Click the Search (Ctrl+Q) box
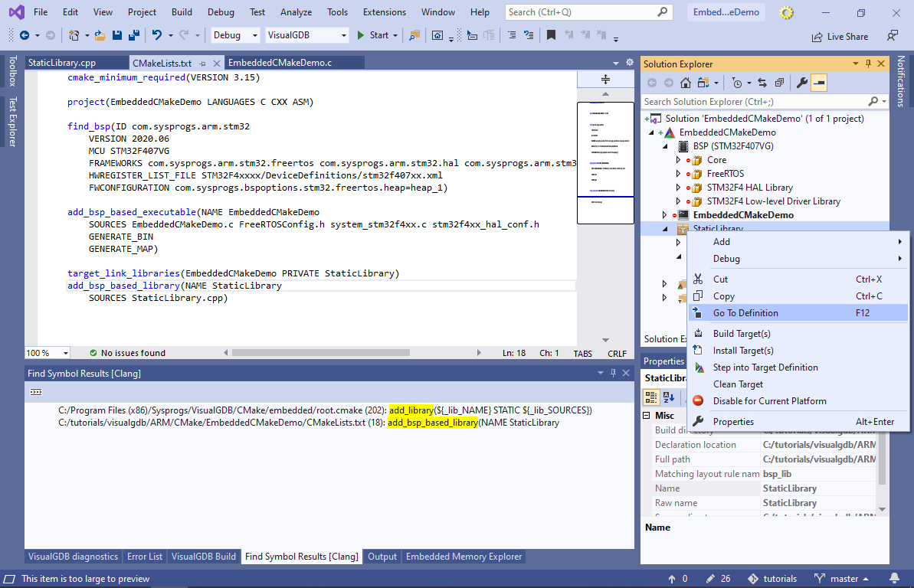The width and height of the screenshot is (914, 588). (x=588, y=12)
